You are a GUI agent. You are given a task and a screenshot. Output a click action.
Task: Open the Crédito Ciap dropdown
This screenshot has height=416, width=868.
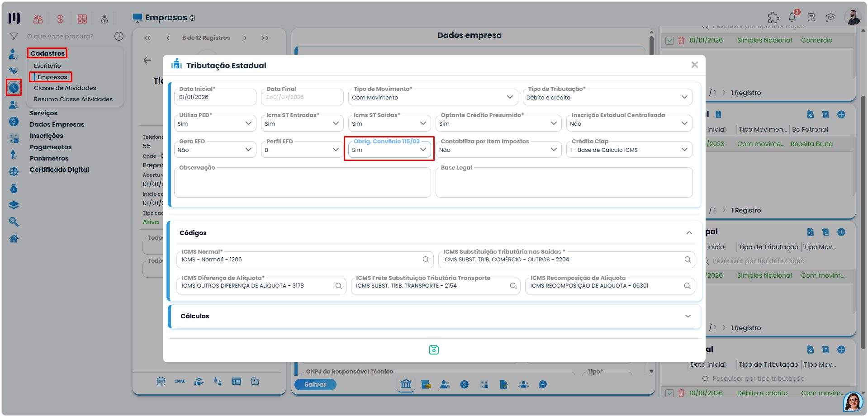[x=629, y=150]
